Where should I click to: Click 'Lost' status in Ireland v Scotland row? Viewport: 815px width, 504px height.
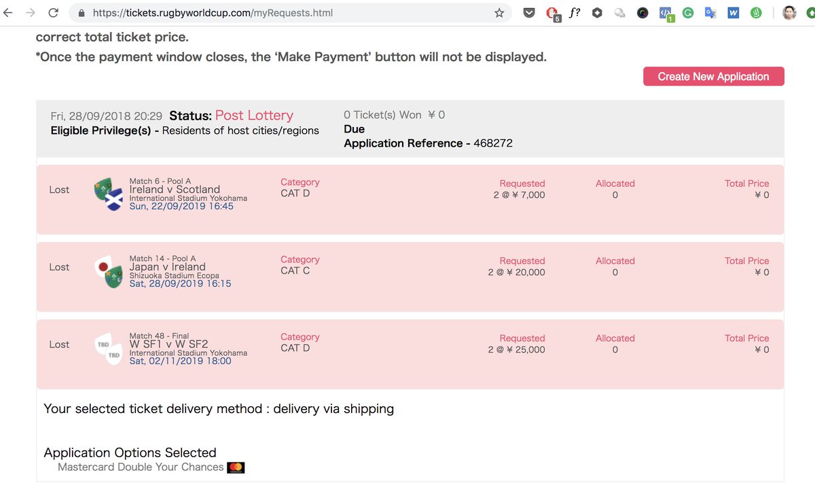(59, 190)
